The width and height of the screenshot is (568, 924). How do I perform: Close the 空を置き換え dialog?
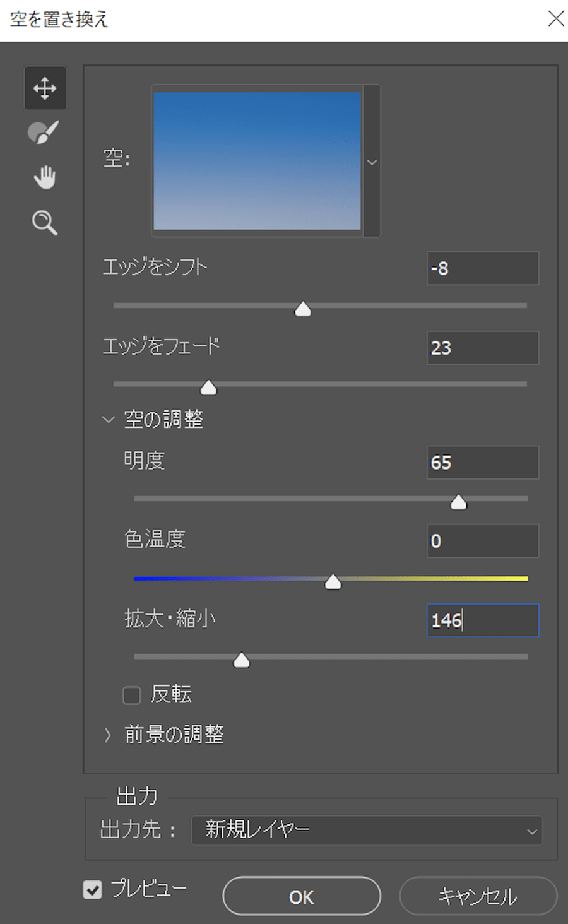pyautogui.click(x=556, y=18)
